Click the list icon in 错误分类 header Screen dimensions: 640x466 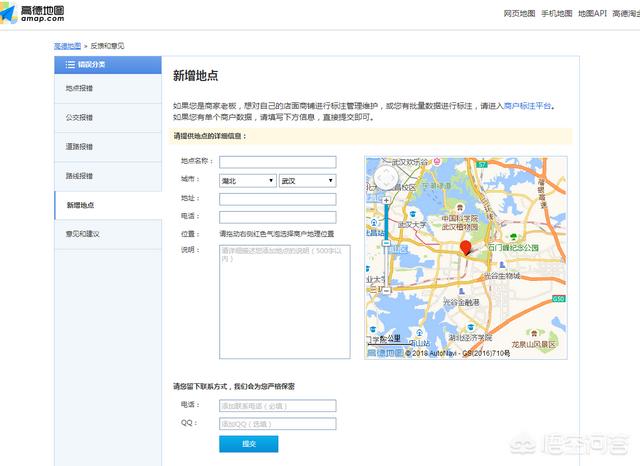tap(70, 64)
